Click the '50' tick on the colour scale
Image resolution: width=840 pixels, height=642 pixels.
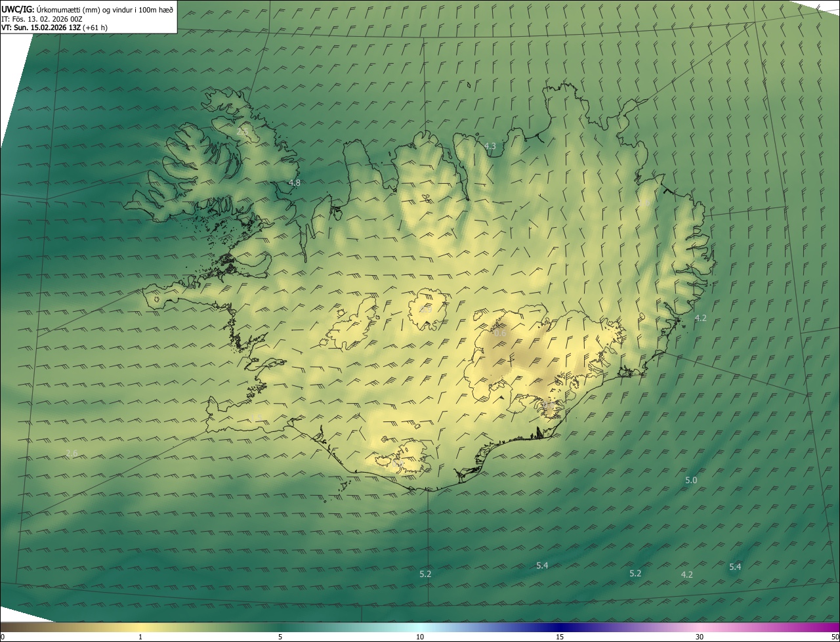click(x=835, y=637)
